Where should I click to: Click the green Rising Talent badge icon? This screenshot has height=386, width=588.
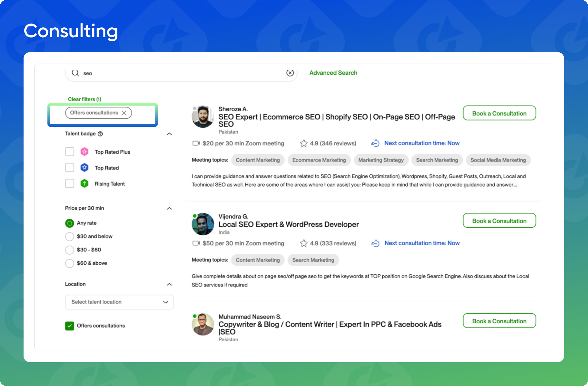click(84, 183)
